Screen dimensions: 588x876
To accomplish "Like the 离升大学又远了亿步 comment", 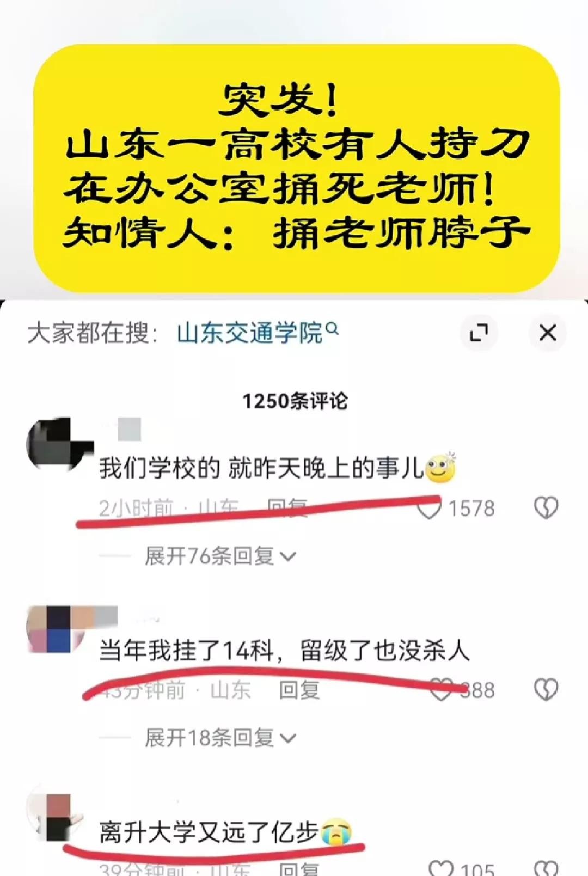I will 441,868.
